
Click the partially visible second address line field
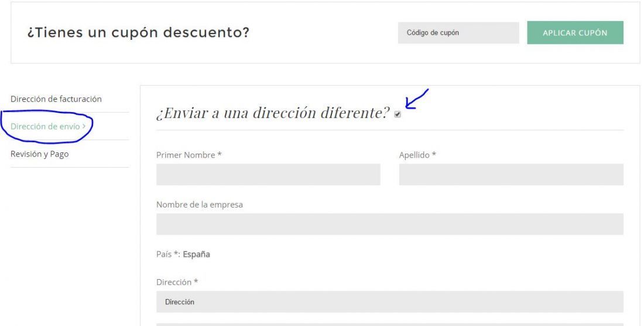tap(389, 324)
